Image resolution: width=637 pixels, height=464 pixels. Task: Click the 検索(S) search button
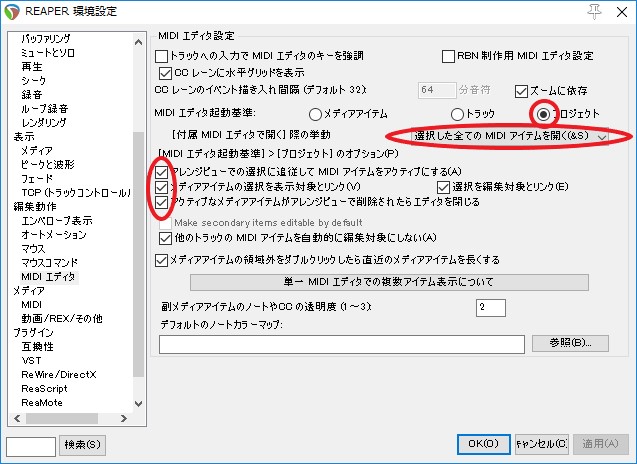[82, 445]
